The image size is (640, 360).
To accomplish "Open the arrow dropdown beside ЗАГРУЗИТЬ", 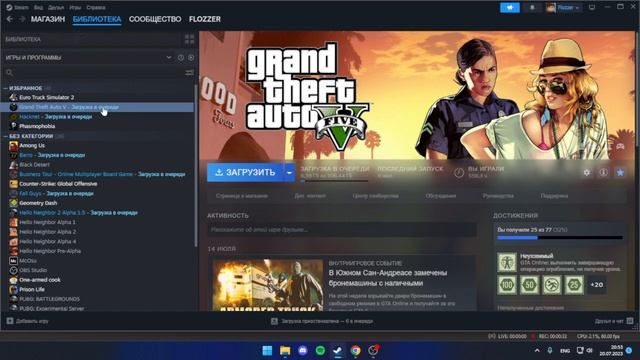I will (289, 173).
